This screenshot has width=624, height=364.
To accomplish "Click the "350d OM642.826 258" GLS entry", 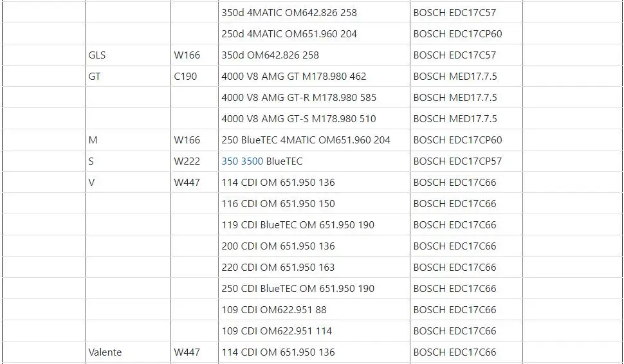I will (x=314, y=55).
